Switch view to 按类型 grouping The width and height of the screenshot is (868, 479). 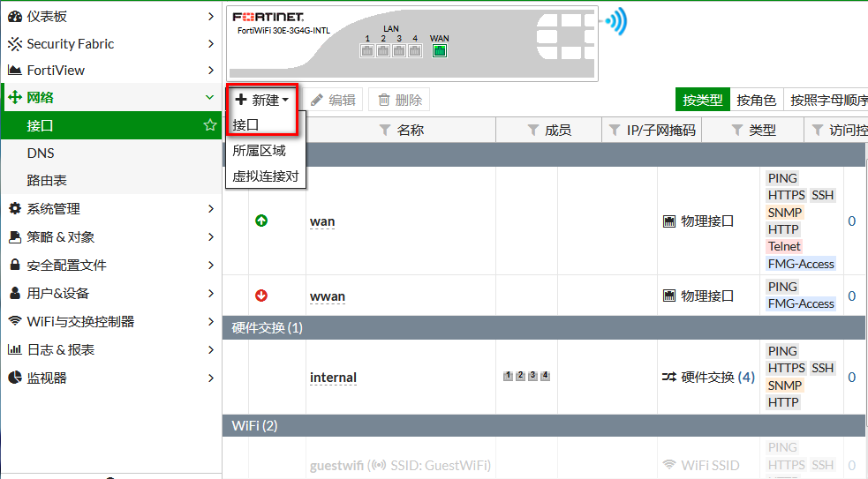[703, 100]
